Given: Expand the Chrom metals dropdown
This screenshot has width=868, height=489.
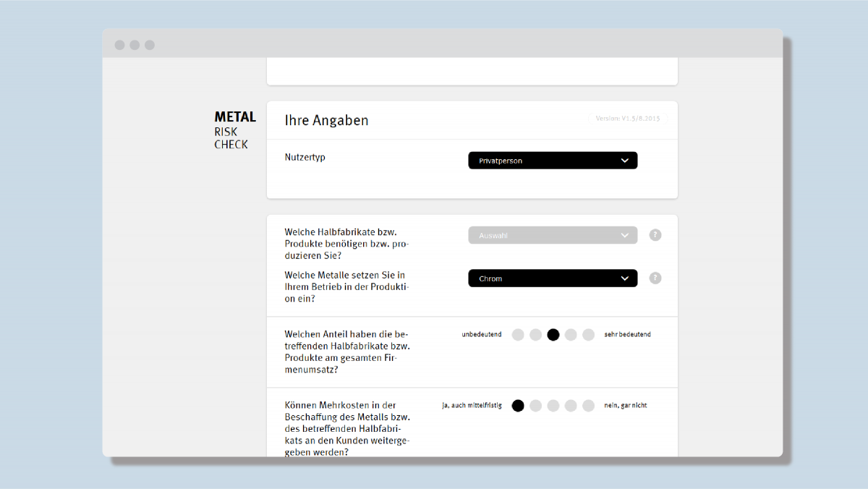Looking at the screenshot, I should point(553,278).
